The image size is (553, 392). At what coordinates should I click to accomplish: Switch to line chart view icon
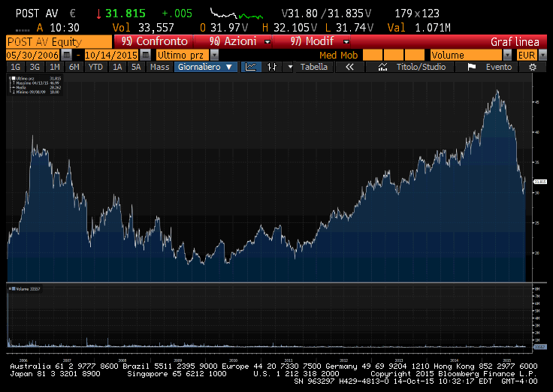pyautogui.click(x=251, y=67)
